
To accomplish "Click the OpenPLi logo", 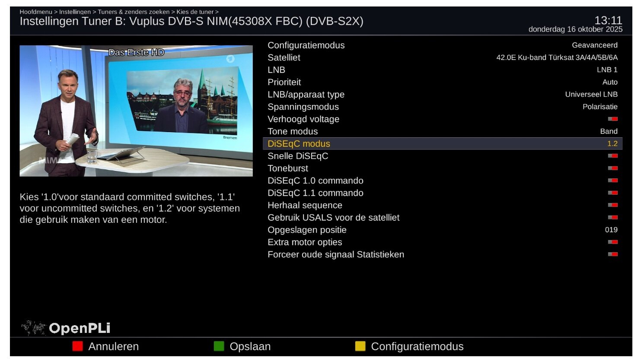I will 66,328.
